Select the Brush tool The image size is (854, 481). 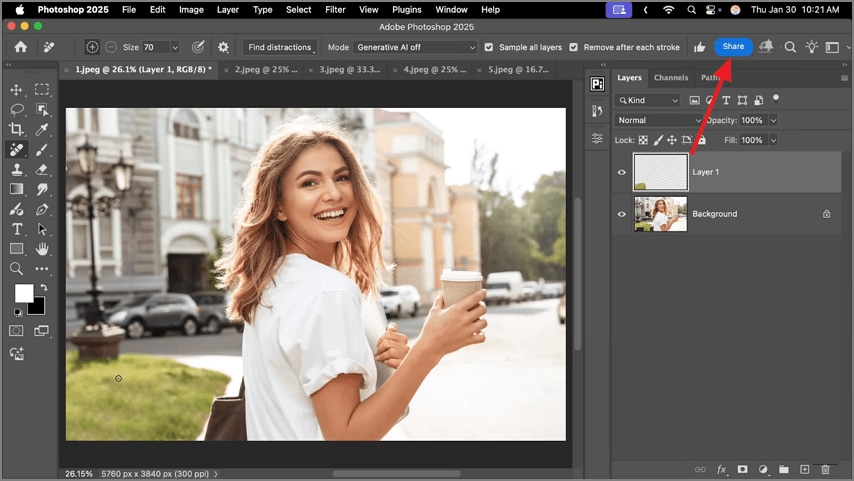click(x=42, y=149)
